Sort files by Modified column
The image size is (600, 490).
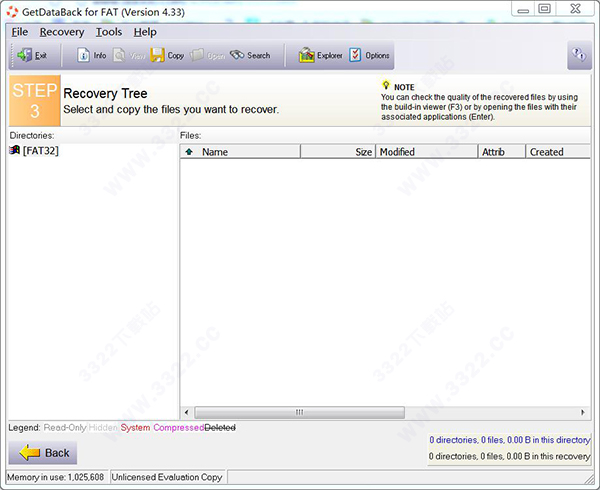click(427, 152)
